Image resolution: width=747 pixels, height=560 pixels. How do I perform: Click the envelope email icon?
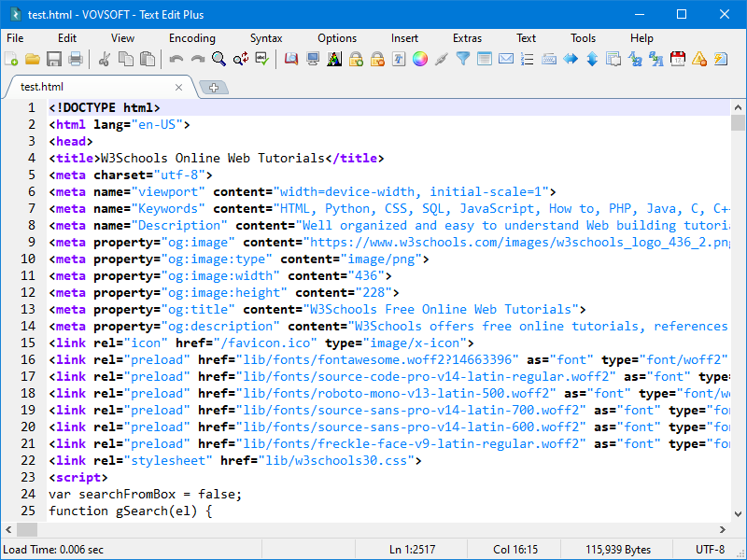click(505, 59)
